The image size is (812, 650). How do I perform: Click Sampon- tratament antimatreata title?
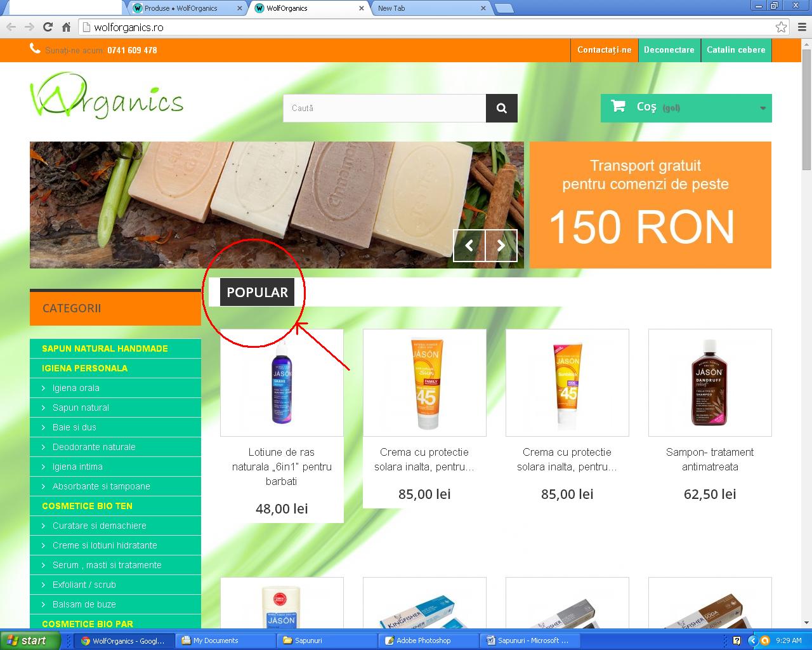pyautogui.click(x=710, y=460)
